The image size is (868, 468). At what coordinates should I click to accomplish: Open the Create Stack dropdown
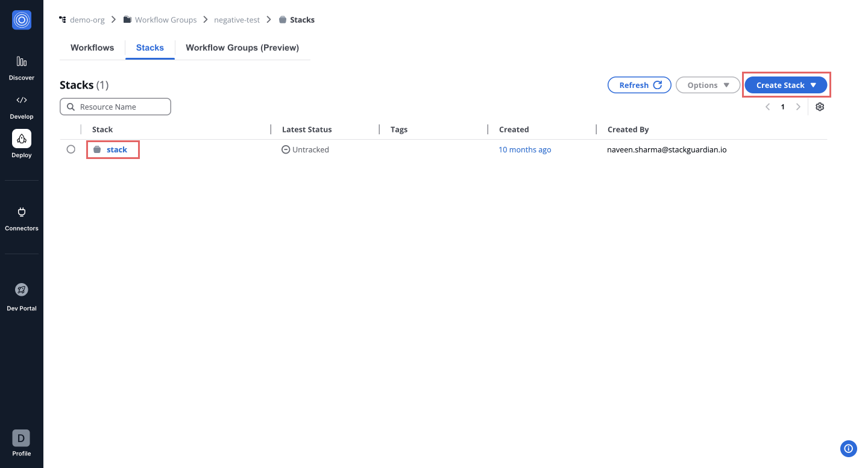[786, 85]
